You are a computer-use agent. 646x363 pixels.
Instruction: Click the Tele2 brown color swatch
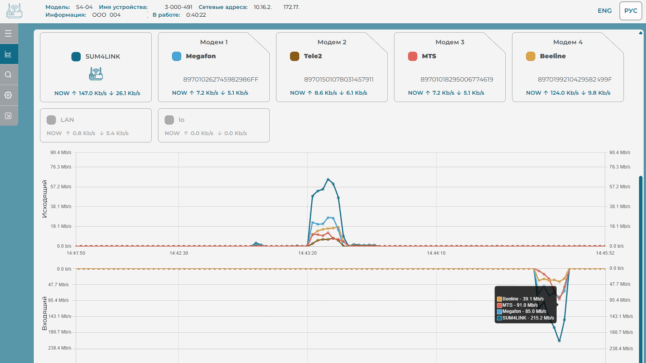pos(294,56)
